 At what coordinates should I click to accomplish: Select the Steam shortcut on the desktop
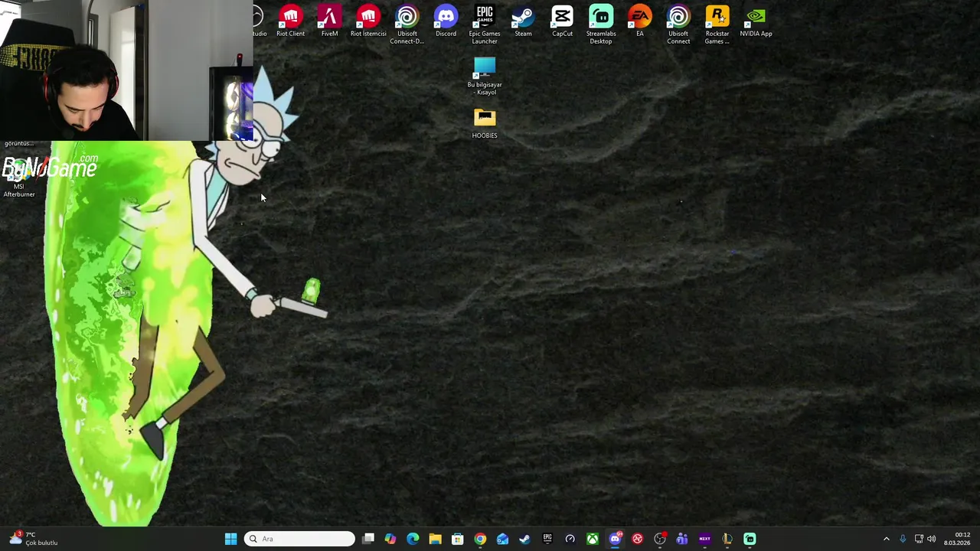point(523,21)
